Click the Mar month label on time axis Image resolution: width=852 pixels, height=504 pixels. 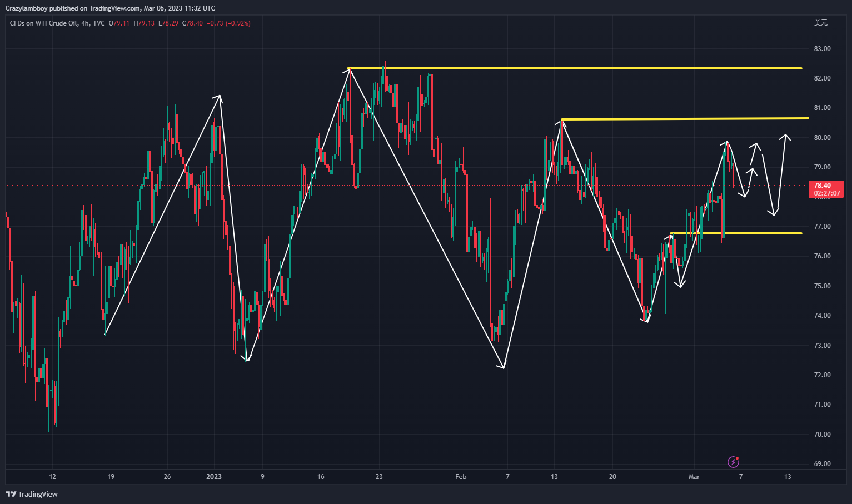point(694,477)
